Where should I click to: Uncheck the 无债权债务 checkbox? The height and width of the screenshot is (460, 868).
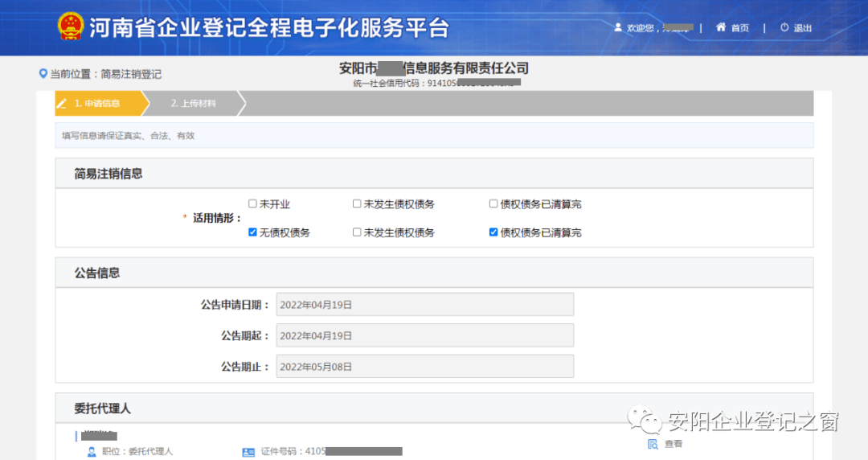point(252,232)
